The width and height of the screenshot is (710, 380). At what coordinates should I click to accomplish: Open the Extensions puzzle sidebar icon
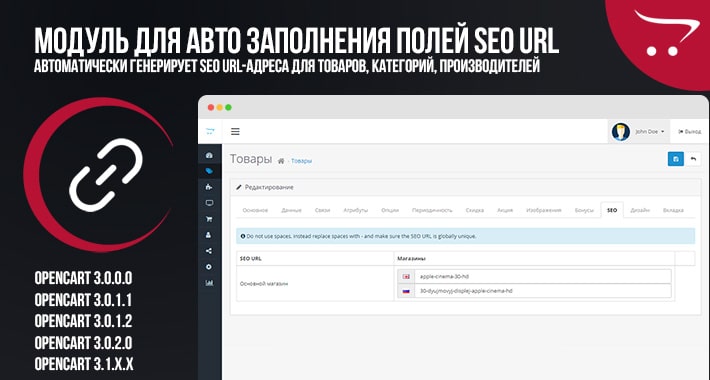[209, 187]
